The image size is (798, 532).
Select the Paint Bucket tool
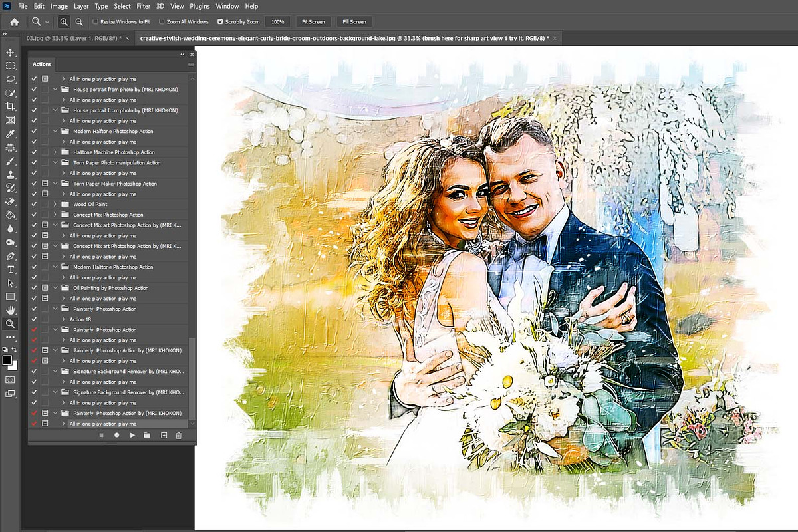point(10,215)
